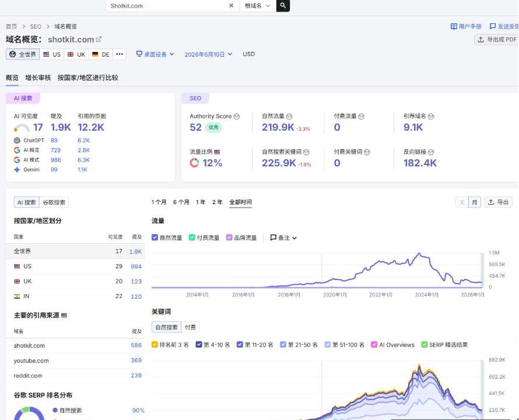The image size is (519, 420).
Task: Click the 引荐域名 info icon
Action: [431, 116]
